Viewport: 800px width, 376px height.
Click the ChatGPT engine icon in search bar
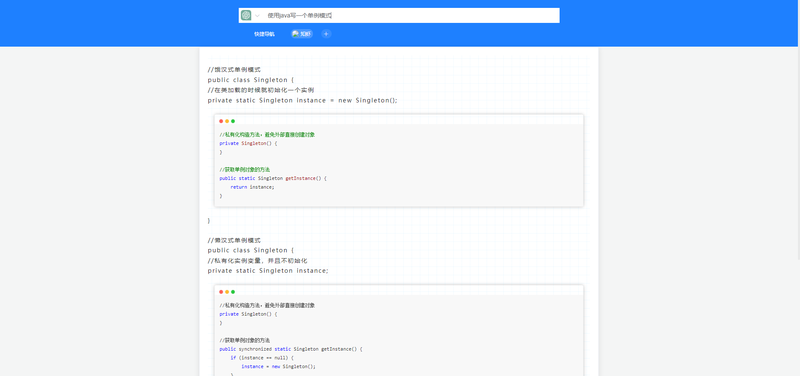(x=246, y=15)
